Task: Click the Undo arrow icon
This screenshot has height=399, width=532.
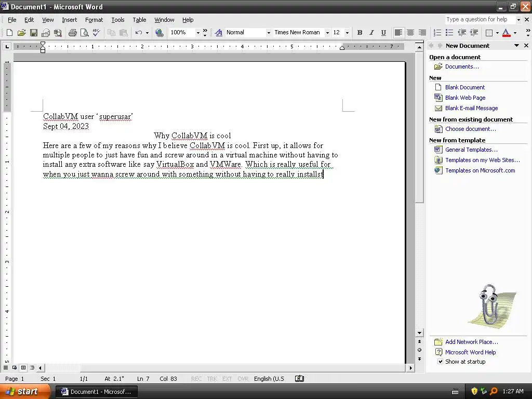Action: click(138, 33)
